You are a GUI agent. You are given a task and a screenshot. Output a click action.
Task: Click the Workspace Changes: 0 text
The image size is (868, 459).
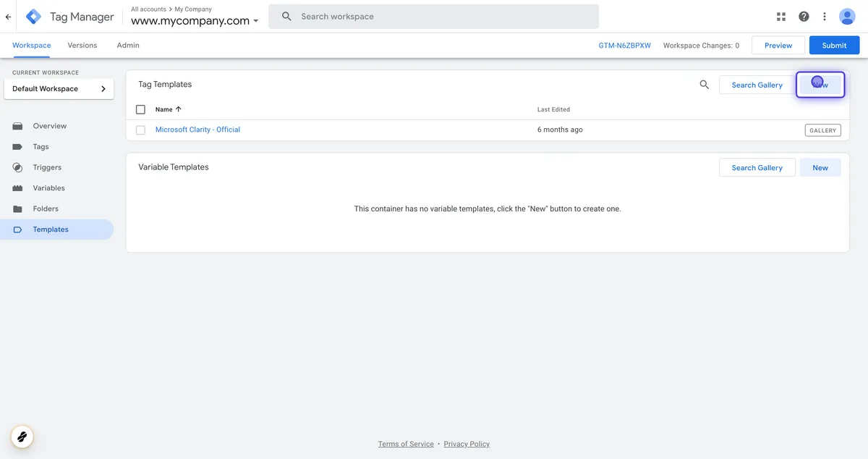pyautogui.click(x=701, y=46)
